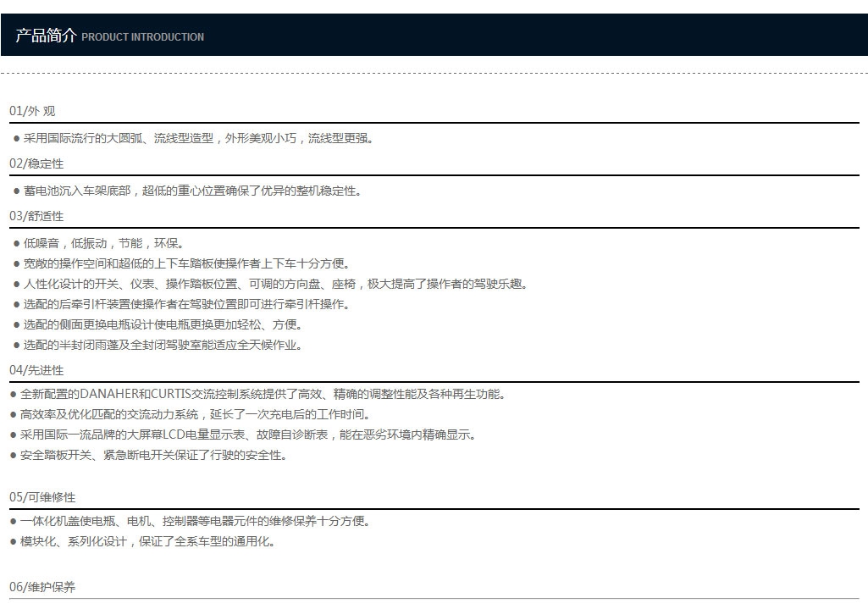This screenshot has height=609, width=868.
Task: Click the 安全踏板开关 bullet line
Action: 148,456
